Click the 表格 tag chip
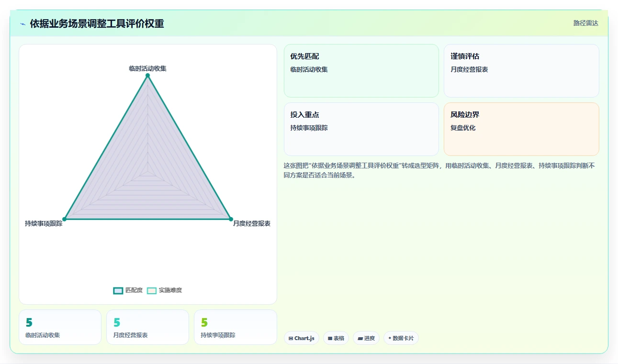Image resolution: width=618 pixels, height=364 pixels. pos(336,338)
